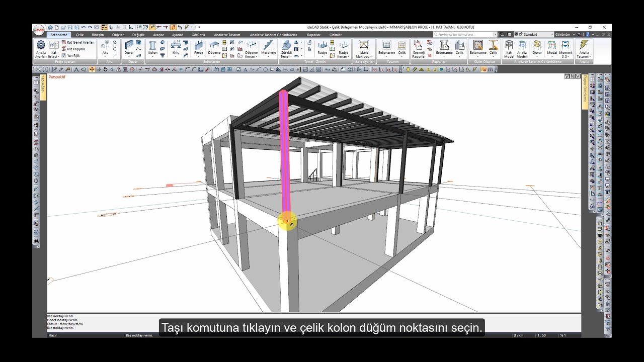This screenshot has width=644, height=362.
Task: Open the İskele Makrosu icon
Action: (363, 46)
